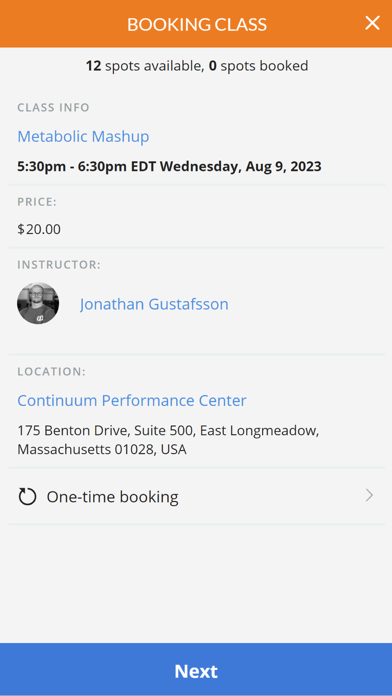Image resolution: width=392 pixels, height=696 pixels.
Task: Click the PRICE section label
Action: click(37, 202)
